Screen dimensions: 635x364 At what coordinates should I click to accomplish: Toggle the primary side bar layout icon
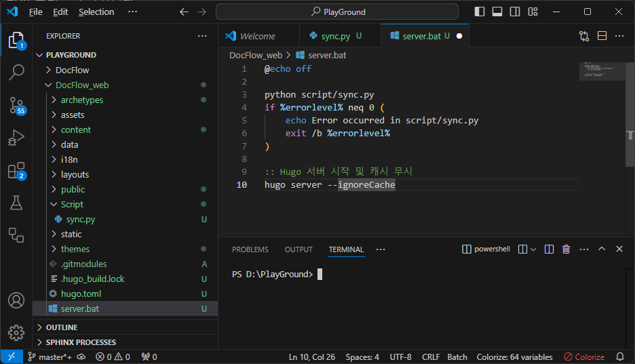pos(480,12)
